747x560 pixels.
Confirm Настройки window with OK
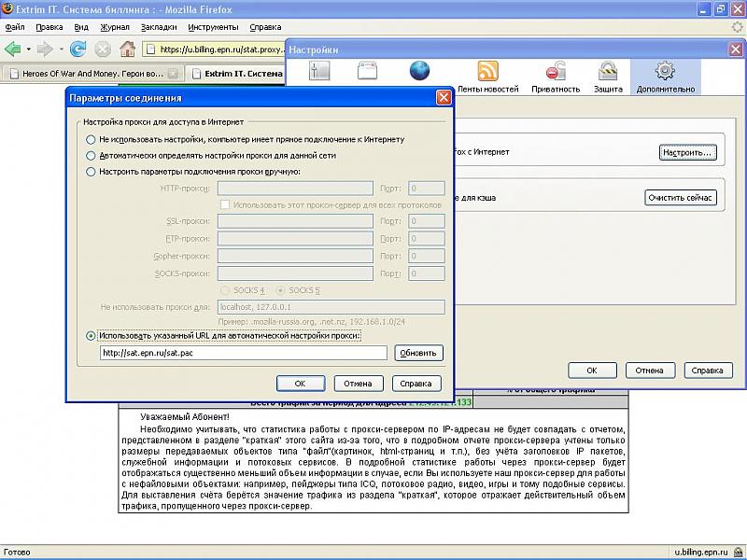pyautogui.click(x=592, y=371)
